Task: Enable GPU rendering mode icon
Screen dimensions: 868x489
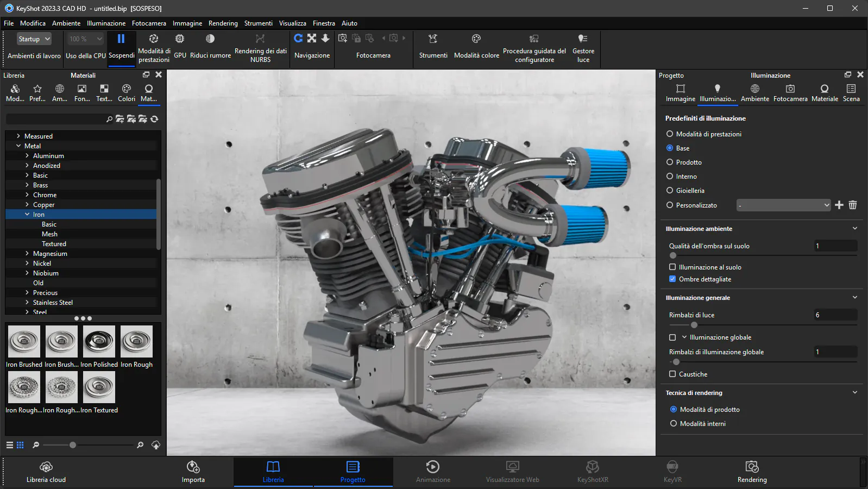Action: 180,39
